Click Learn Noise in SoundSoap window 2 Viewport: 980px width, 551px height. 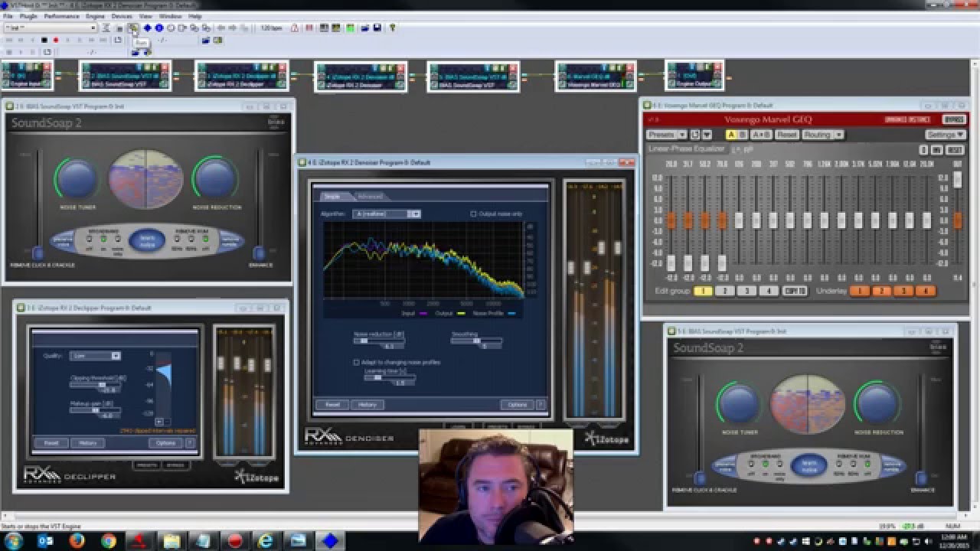[147, 241]
